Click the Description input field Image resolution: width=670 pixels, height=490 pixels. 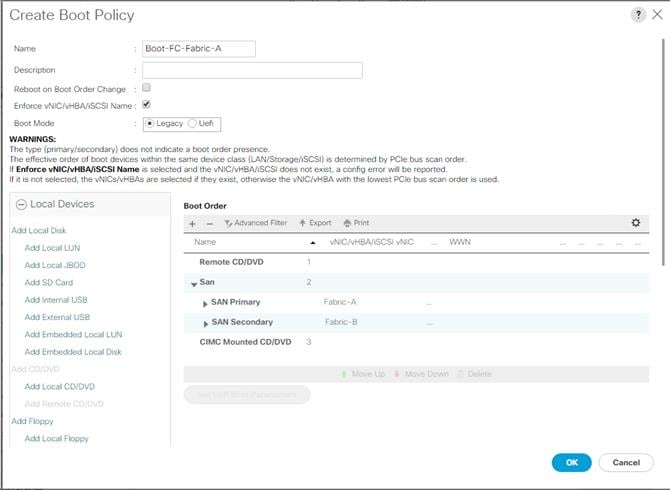point(252,70)
